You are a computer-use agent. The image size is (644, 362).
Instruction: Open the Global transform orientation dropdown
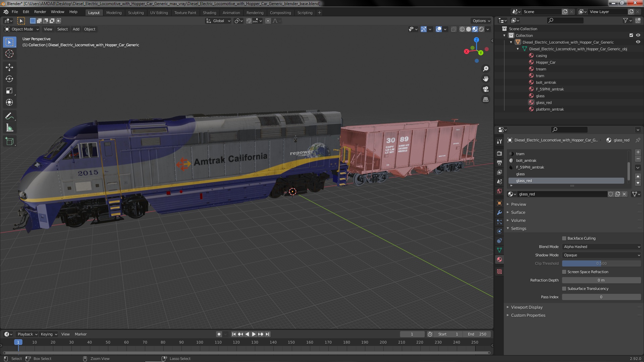click(x=218, y=21)
